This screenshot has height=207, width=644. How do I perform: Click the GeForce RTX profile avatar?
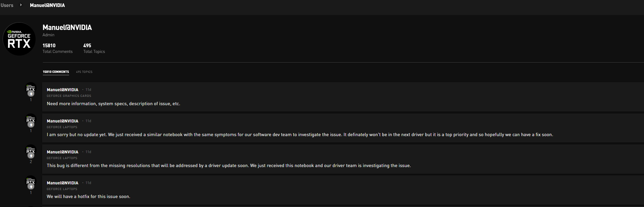(x=19, y=39)
